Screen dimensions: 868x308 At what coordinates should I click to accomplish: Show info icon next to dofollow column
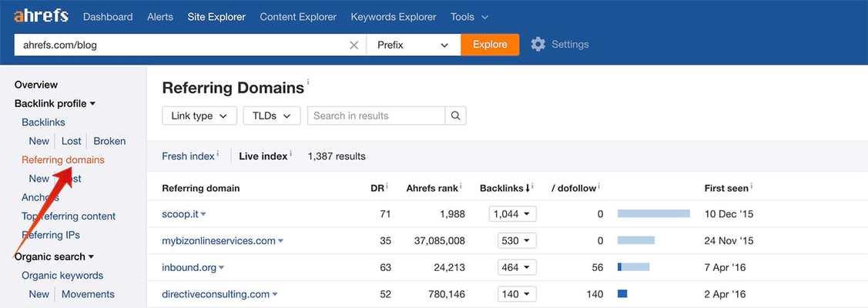pos(599,186)
